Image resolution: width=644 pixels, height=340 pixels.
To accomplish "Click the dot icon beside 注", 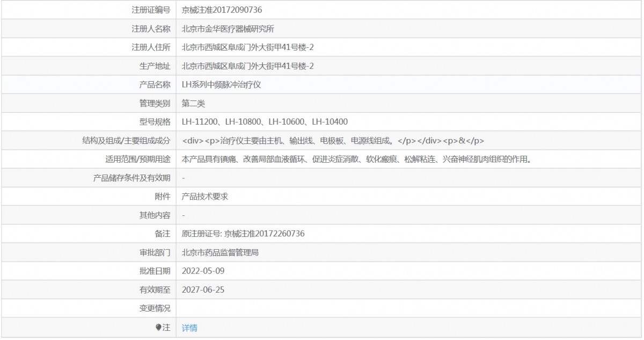I will (158, 327).
